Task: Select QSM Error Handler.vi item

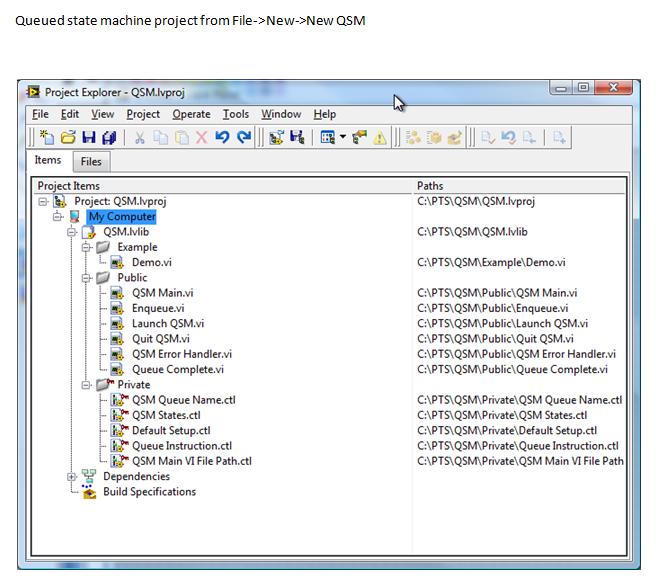Action: pyautogui.click(x=182, y=354)
